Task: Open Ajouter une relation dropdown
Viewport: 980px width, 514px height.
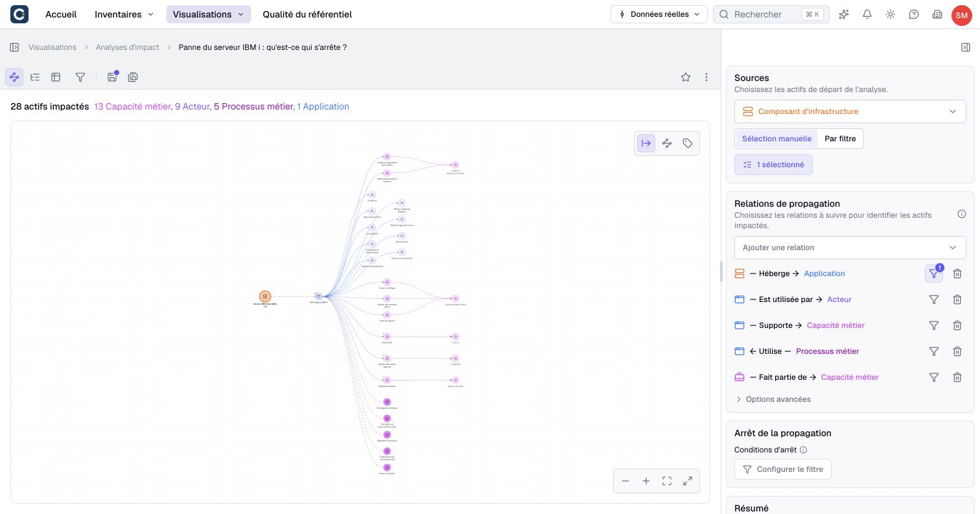Action: [x=850, y=248]
